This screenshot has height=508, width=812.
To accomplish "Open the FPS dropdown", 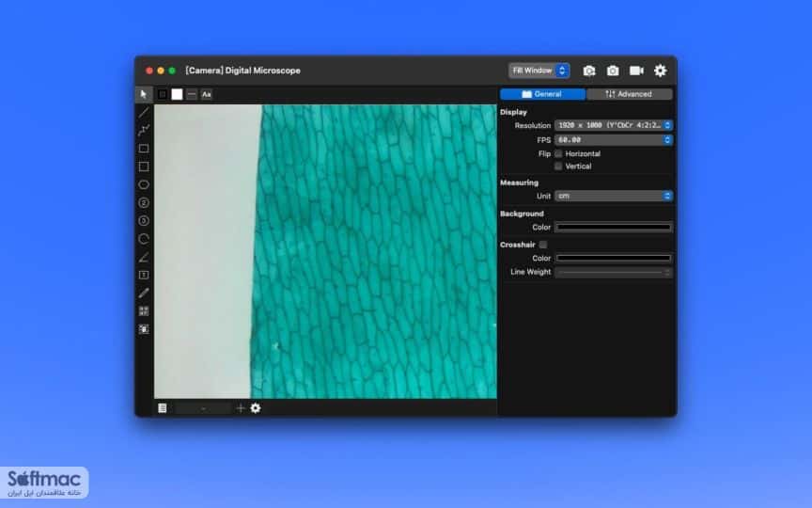I will tap(614, 140).
